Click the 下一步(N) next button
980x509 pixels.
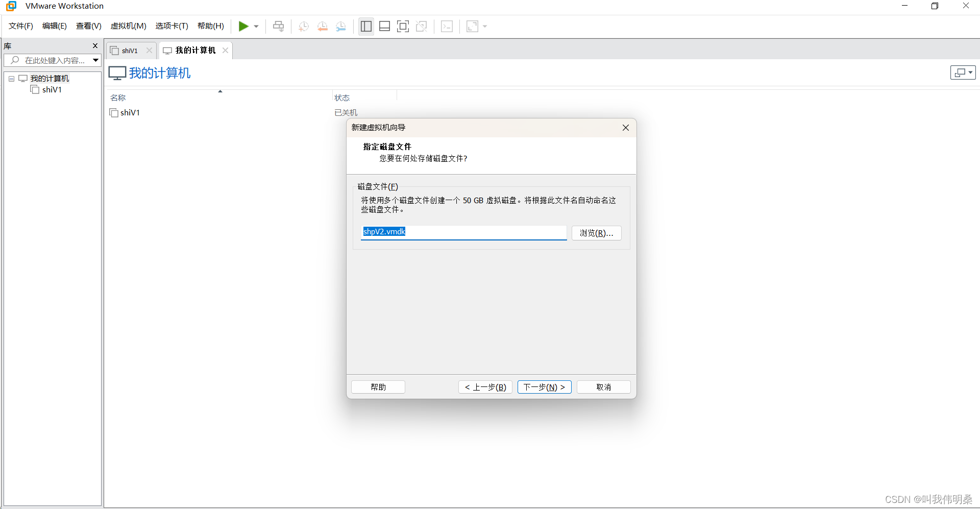pos(544,387)
